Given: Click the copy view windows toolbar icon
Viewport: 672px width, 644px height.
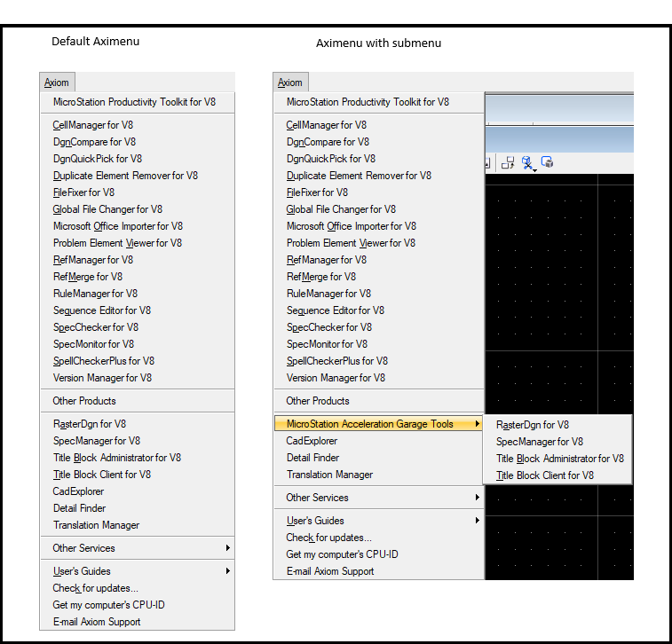Looking at the screenshot, I should (508, 162).
